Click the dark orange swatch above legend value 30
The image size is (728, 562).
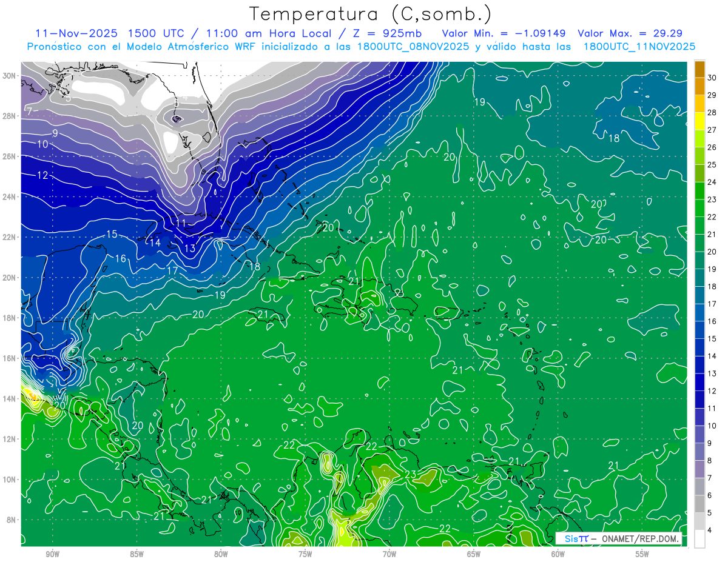coord(699,69)
